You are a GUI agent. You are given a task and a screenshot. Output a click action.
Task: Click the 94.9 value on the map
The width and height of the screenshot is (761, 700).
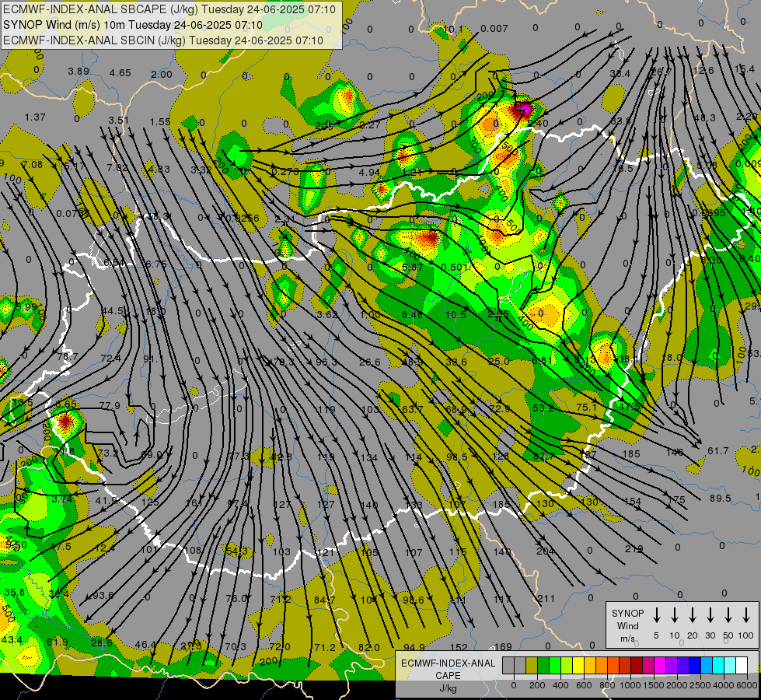[414, 647]
